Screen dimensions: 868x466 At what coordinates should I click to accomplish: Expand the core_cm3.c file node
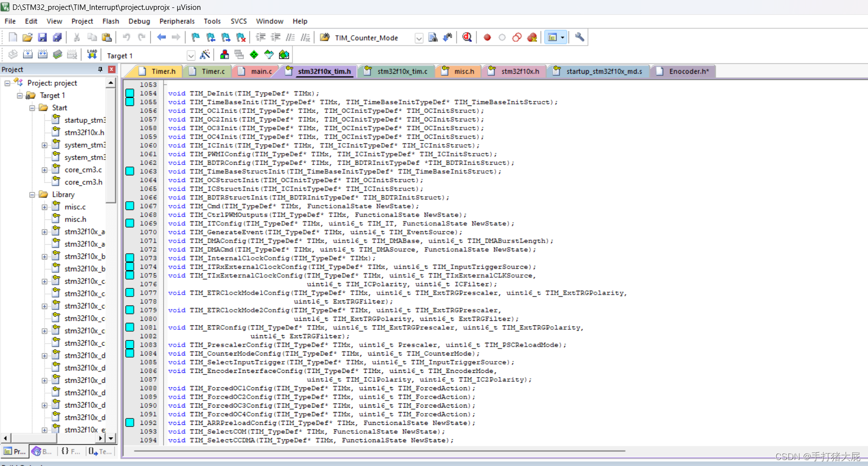[x=44, y=170]
